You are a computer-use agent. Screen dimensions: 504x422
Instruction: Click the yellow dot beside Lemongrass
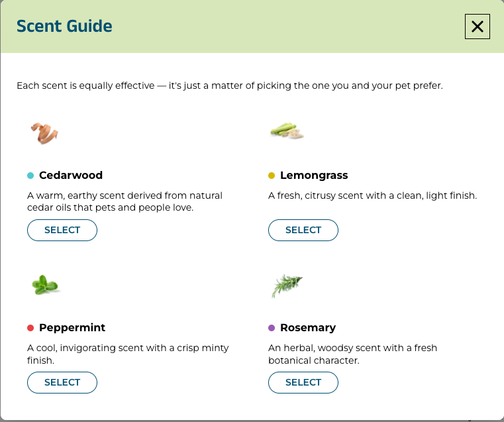click(x=272, y=176)
